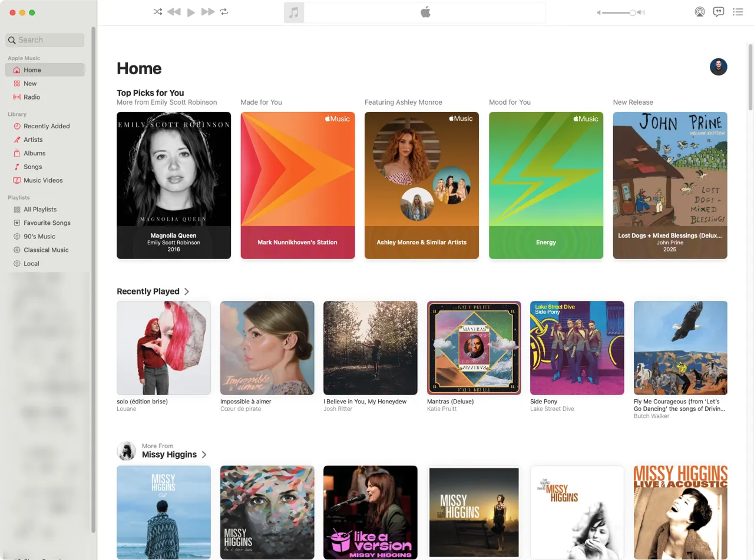Toggle repeat playback mode
754x560 pixels.
224,12
